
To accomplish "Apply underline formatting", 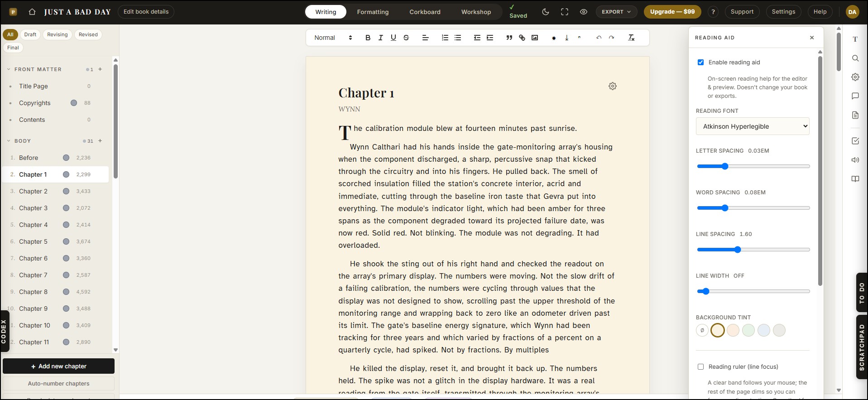I will 393,38.
